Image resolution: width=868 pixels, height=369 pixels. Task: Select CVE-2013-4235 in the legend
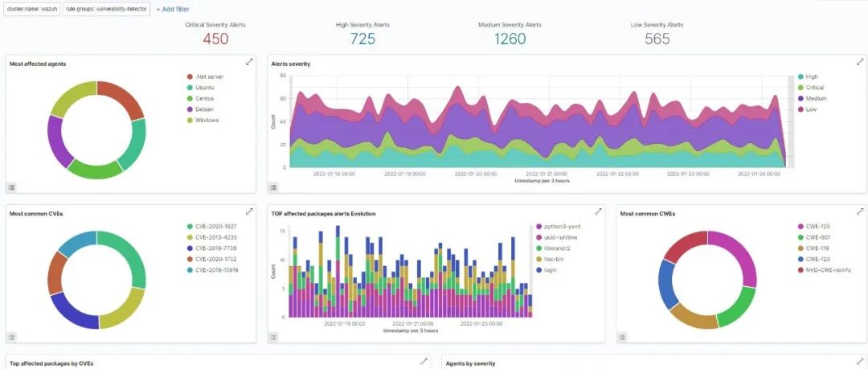212,237
